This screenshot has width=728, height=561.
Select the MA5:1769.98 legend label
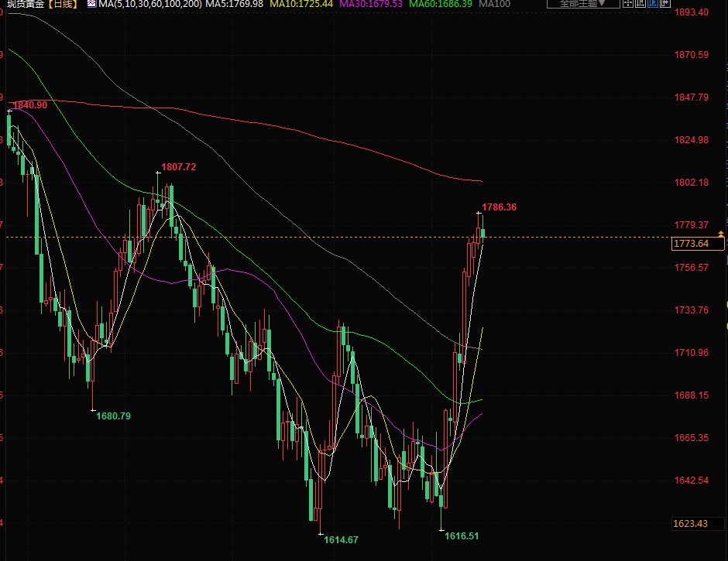(x=235, y=5)
